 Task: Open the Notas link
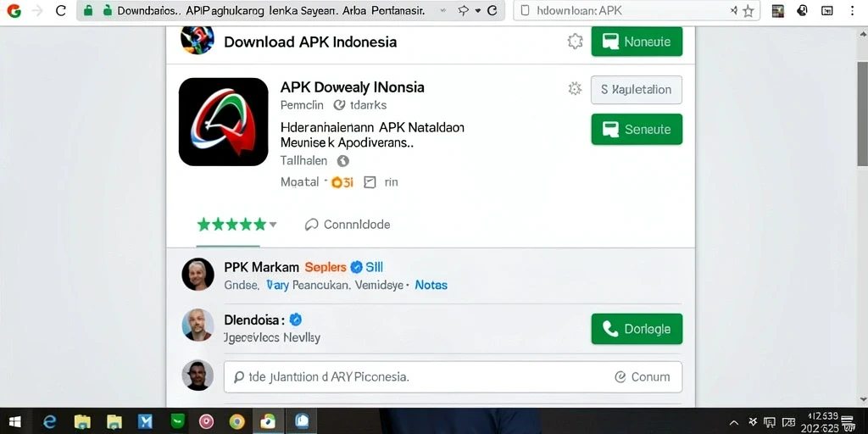coord(431,285)
